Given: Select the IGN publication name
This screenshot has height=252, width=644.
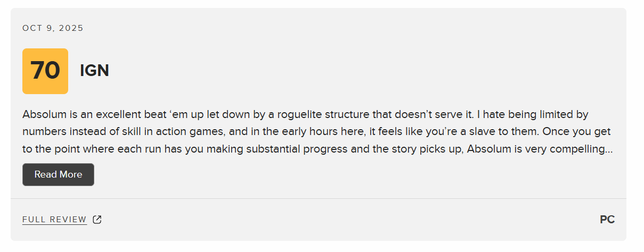Looking at the screenshot, I should click(94, 71).
